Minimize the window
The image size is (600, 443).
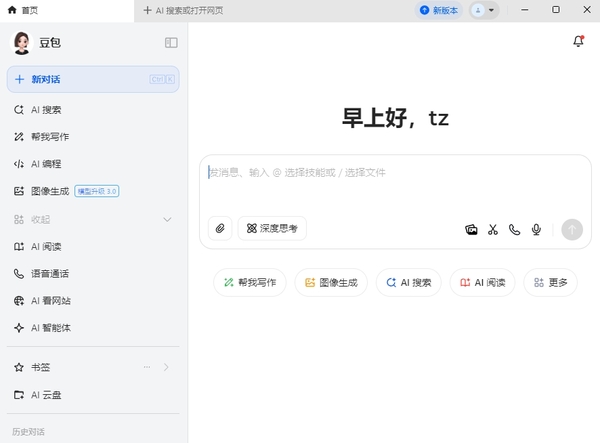coord(525,10)
